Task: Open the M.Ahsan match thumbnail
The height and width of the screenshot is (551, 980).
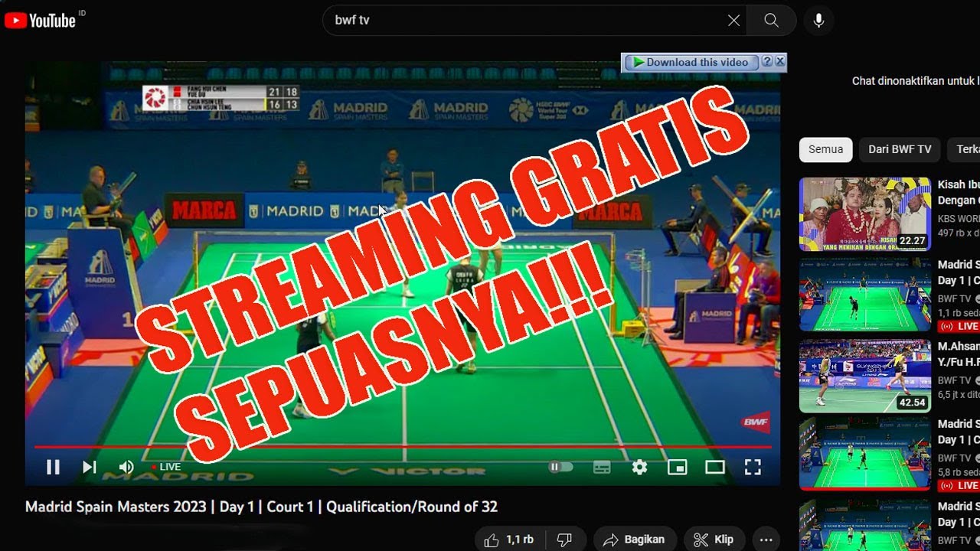Action: [865, 376]
